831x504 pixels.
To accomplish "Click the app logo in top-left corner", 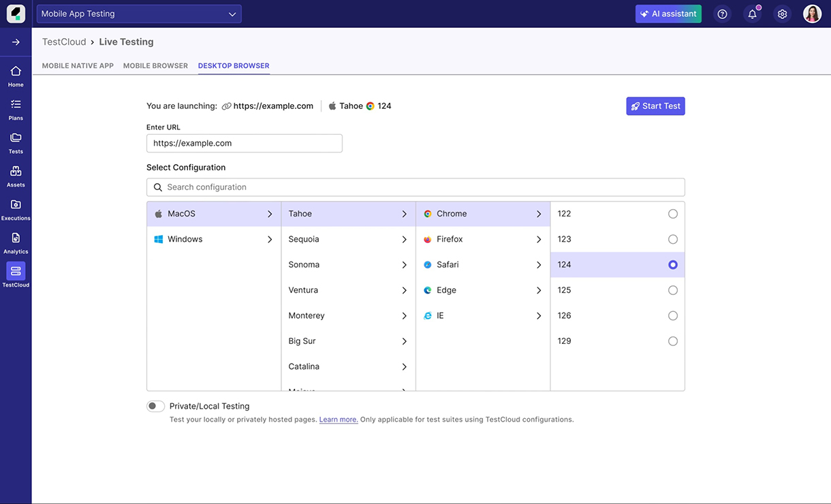I will [x=16, y=14].
